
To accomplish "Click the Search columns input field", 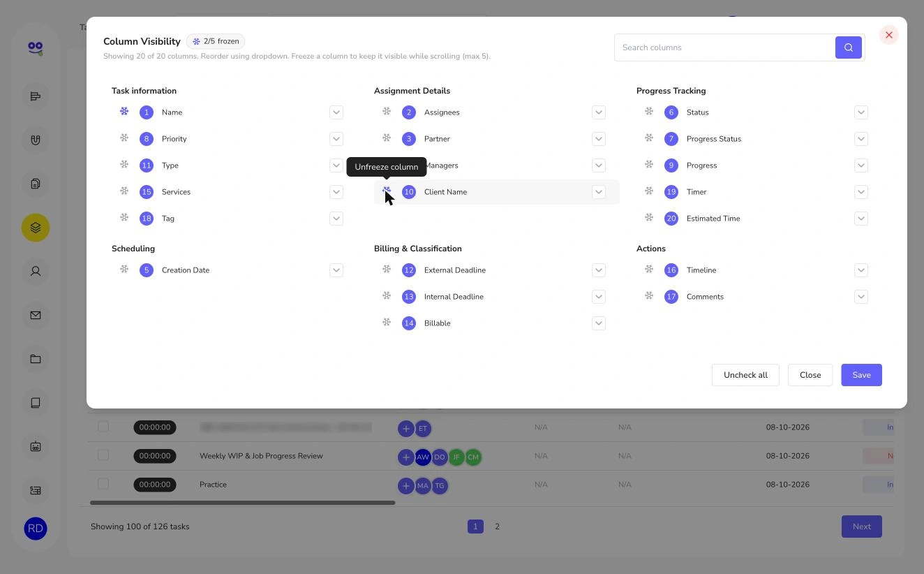I will [x=724, y=47].
